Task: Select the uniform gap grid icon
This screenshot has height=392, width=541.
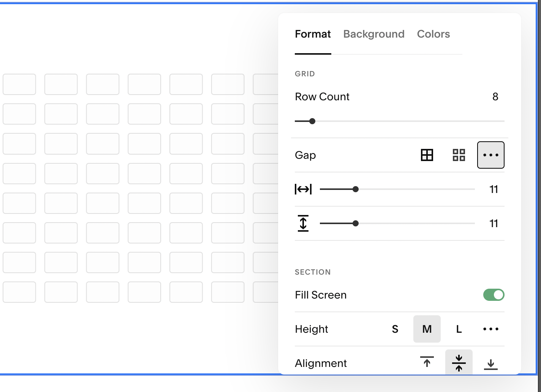Action: (427, 155)
